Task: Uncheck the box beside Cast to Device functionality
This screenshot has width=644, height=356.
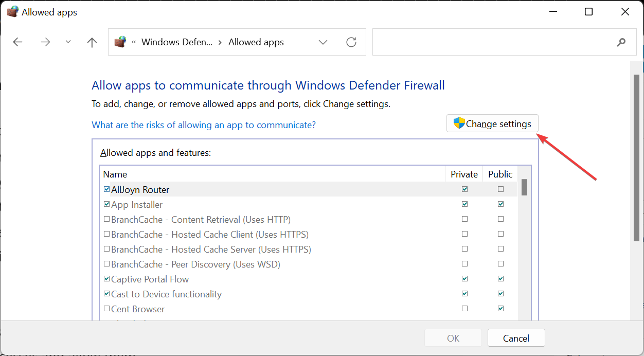Action: (106, 294)
